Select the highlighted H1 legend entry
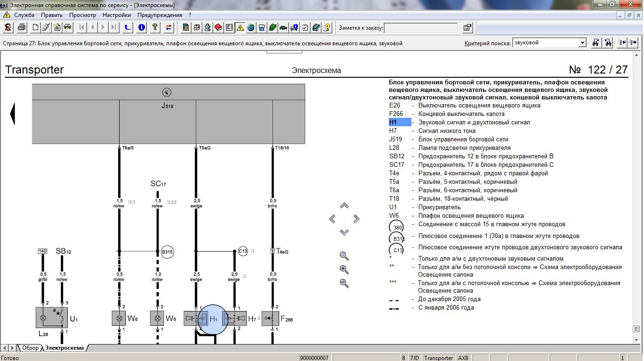The image size is (644, 361). pyautogui.click(x=400, y=122)
